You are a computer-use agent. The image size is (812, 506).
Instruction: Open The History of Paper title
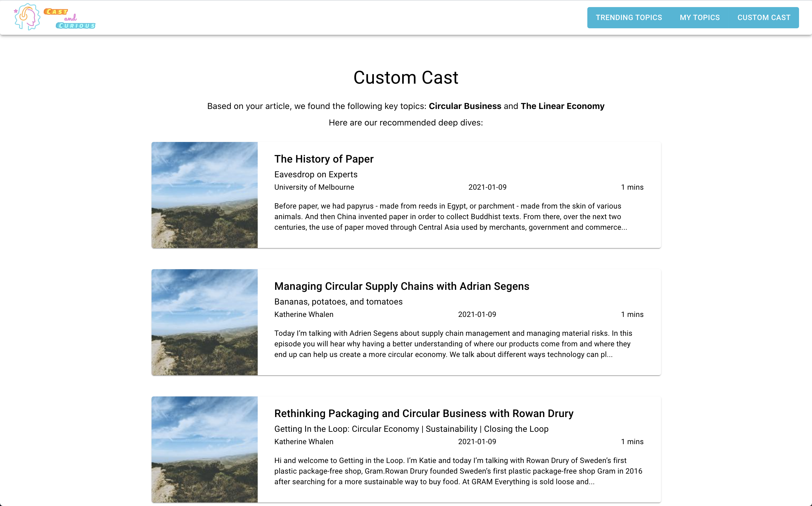(324, 159)
